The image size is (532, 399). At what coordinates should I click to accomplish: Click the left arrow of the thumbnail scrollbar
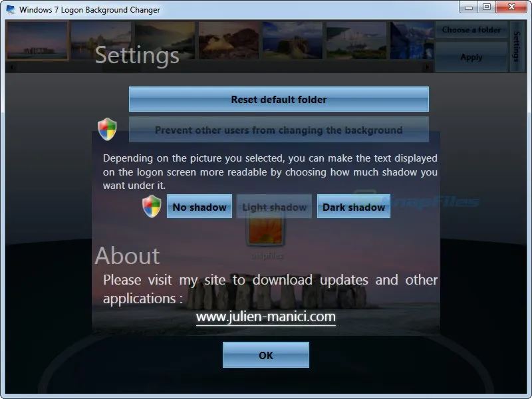pos(11,67)
